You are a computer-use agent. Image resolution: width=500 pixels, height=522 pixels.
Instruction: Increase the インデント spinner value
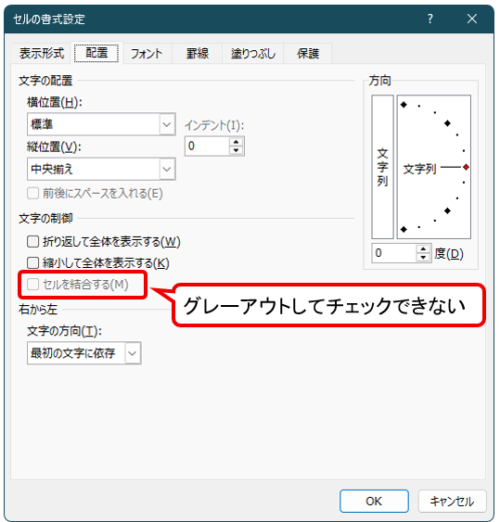point(236,142)
